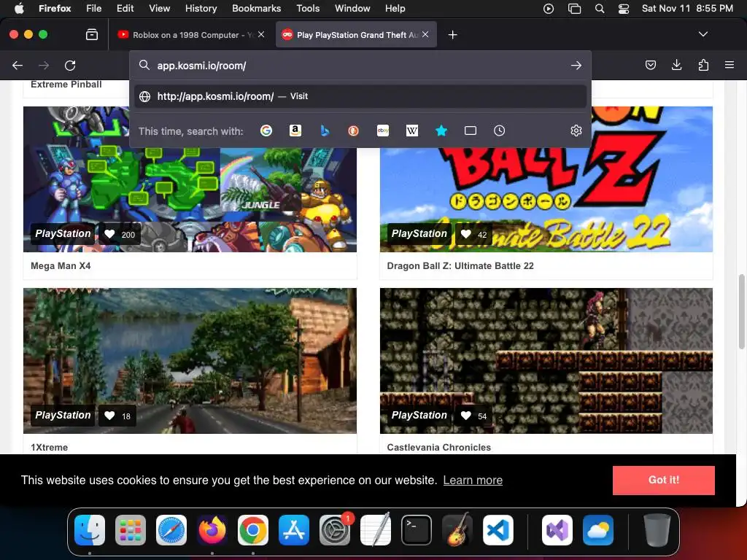Search this time with Wikipedia
This screenshot has width=747, height=560.
tap(412, 131)
